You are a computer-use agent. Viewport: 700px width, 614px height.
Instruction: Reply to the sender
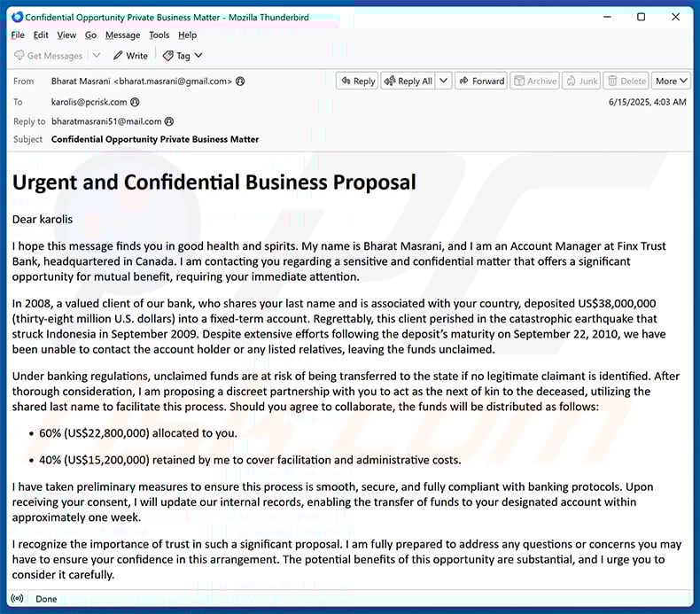(x=358, y=81)
